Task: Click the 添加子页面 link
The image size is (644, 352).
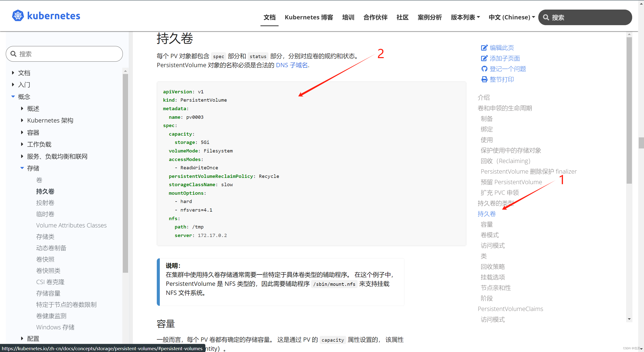Action: (x=505, y=58)
